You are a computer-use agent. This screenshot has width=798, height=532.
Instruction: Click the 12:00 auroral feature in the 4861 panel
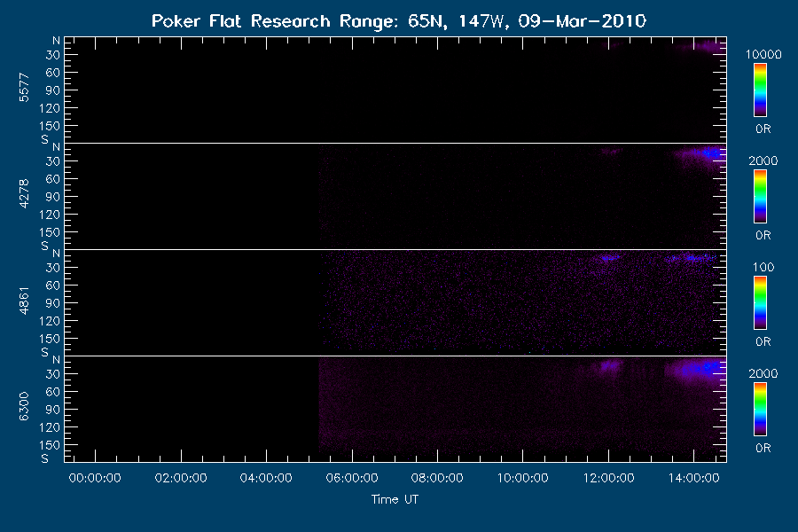pos(608,258)
